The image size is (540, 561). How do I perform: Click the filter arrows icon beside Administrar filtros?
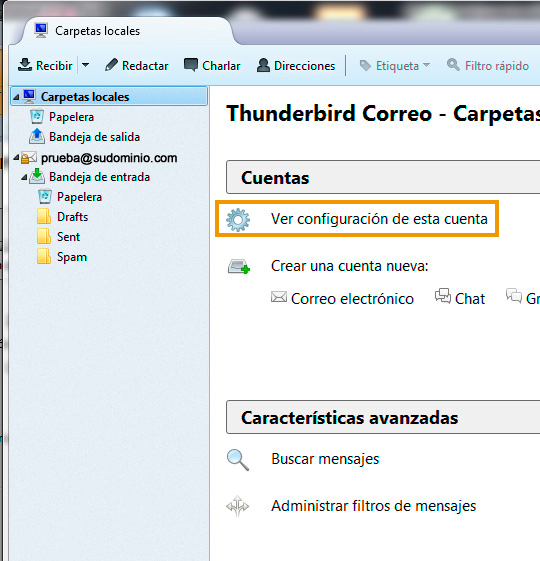click(x=238, y=506)
